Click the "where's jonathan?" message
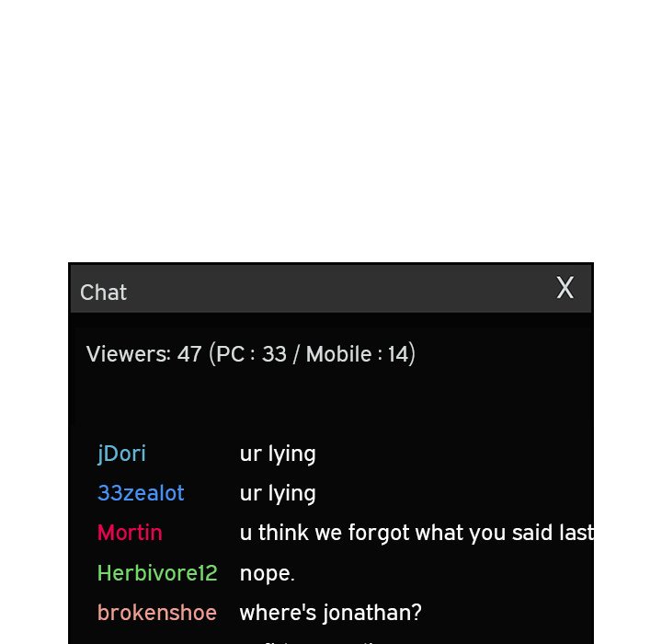The width and height of the screenshot is (662, 644). (x=331, y=613)
